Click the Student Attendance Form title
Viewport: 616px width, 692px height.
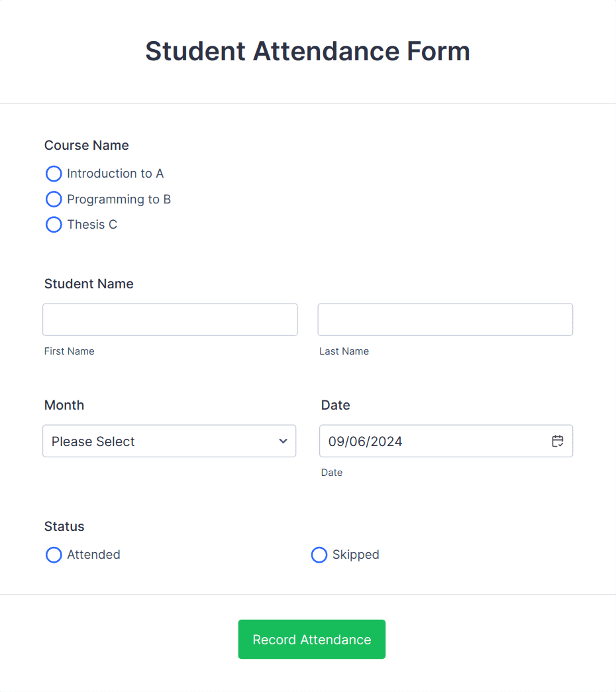307,51
